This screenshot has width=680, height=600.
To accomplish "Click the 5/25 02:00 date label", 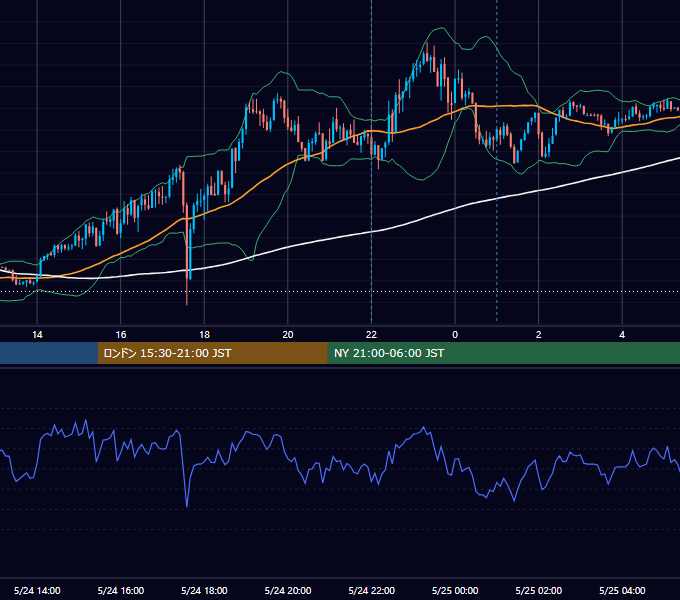I will [x=539, y=590].
